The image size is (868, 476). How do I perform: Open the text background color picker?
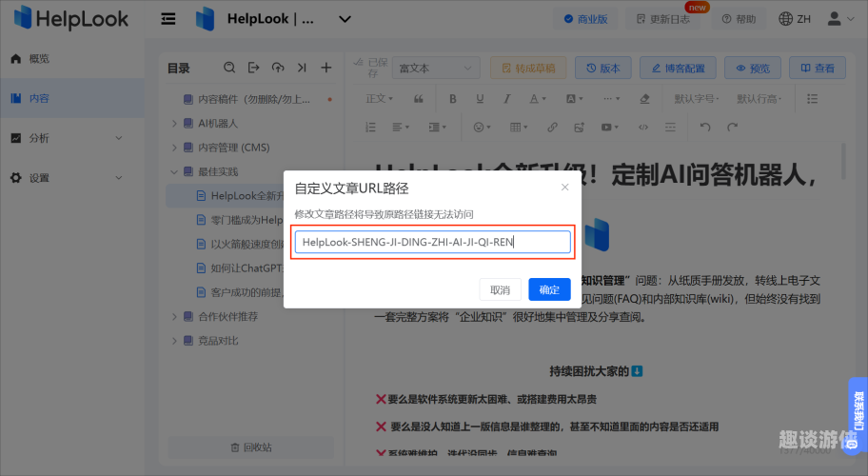(574, 98)
